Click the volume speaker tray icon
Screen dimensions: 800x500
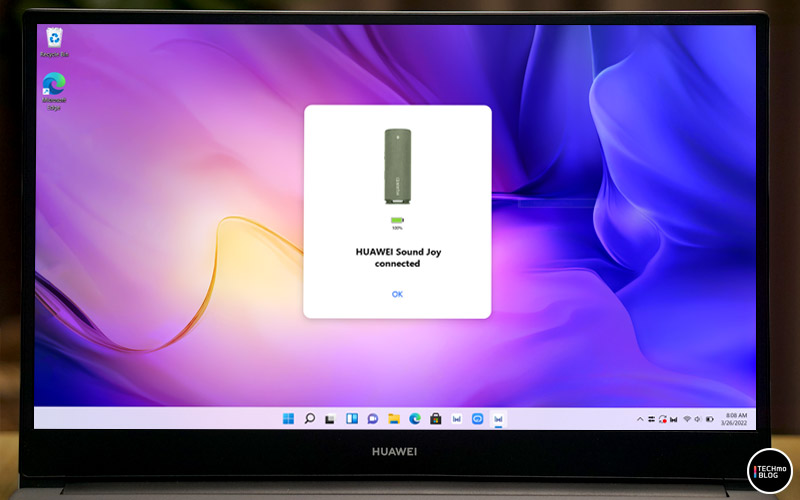698,419
